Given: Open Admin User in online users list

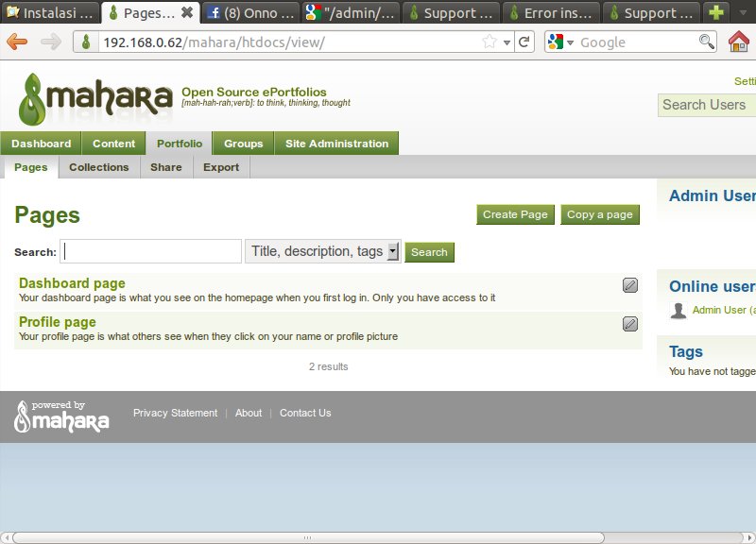Looking at the screenshot, I should coord(724,310).
